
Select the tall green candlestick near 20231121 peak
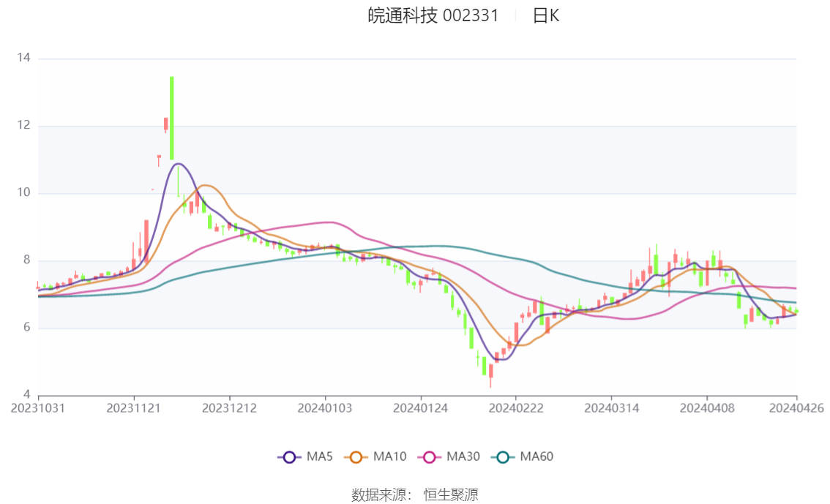171,113
